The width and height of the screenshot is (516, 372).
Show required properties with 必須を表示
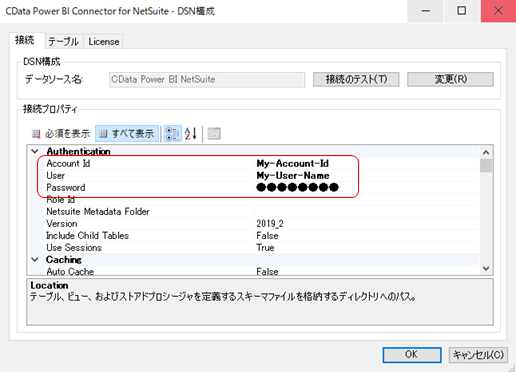[x=61, y=134]
